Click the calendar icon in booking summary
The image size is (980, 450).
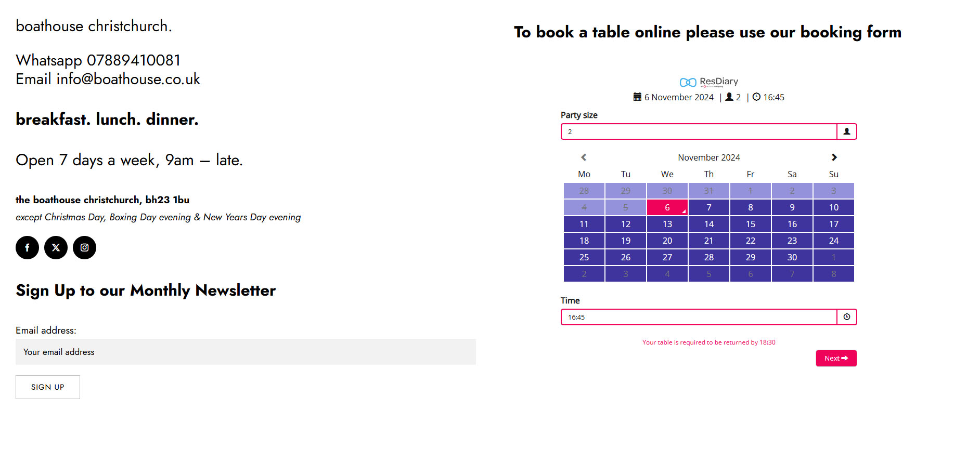[637, 97]
